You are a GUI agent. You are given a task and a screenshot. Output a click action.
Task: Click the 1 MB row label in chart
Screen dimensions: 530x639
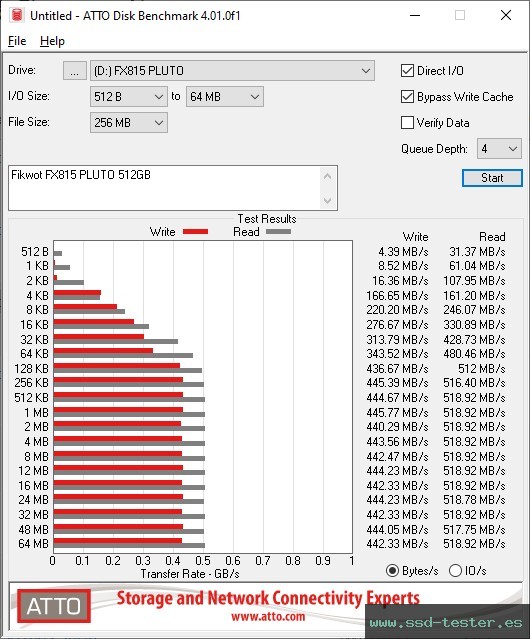(x=36, y=412)
